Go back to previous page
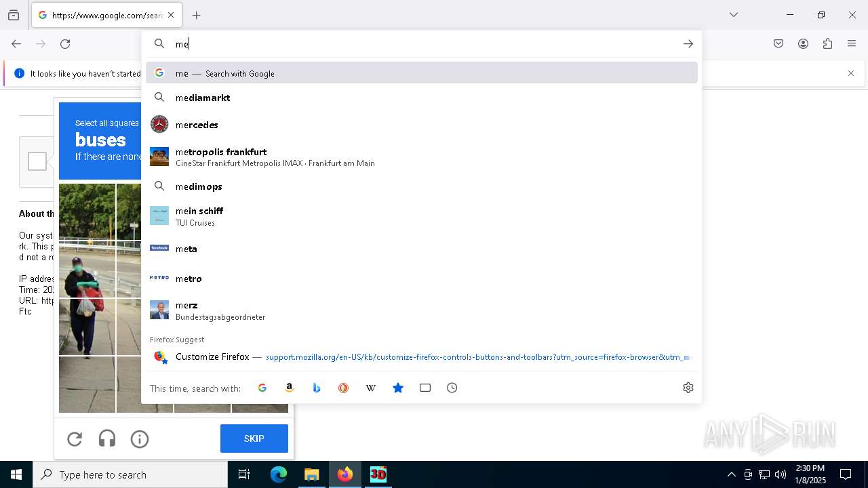Image resolution: width=868 pixels, height=488 pixels. click(16, 44)
